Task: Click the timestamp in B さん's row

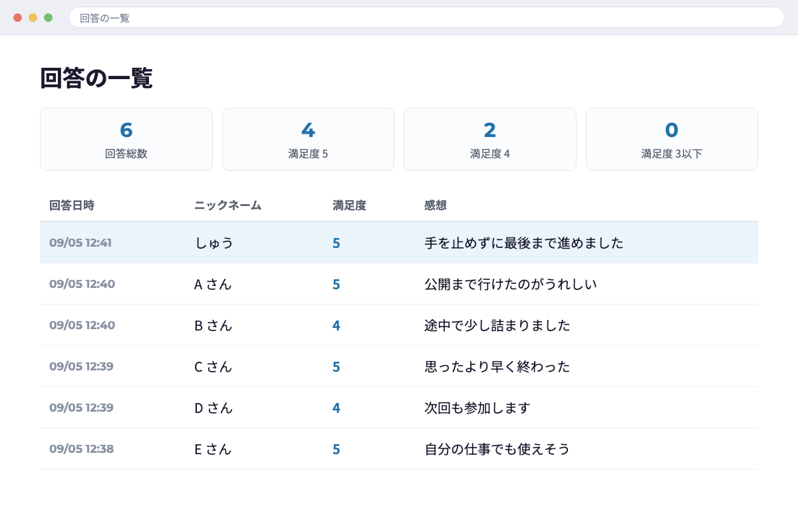Action: point(82,325)
